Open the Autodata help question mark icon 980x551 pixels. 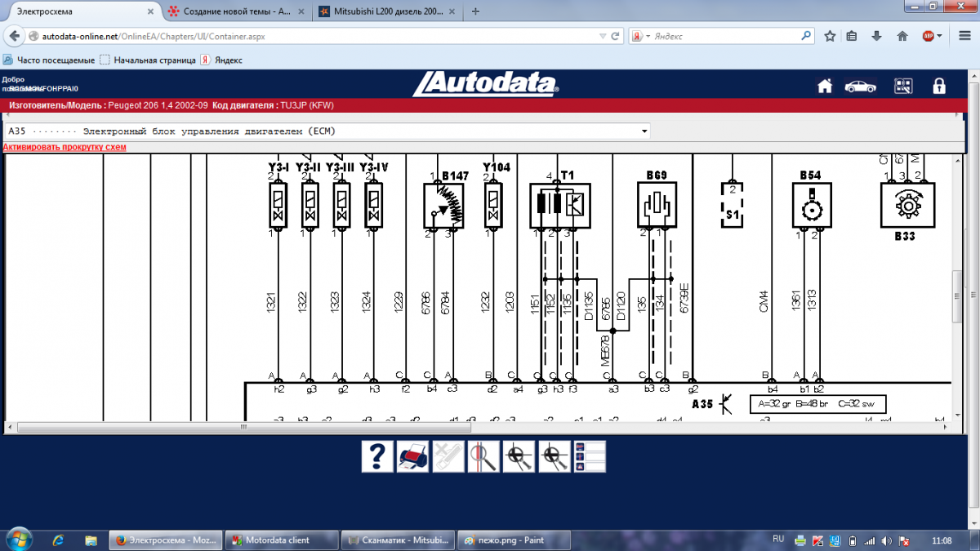click(x=376, y=456)
